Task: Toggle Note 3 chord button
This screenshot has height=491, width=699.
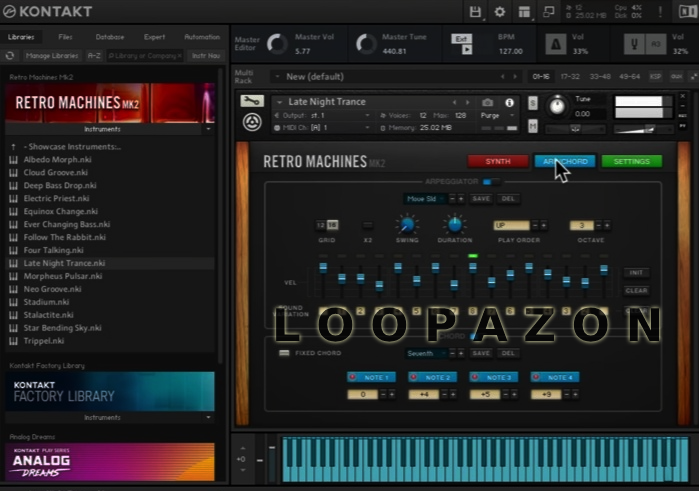Action: pos(493,377)
